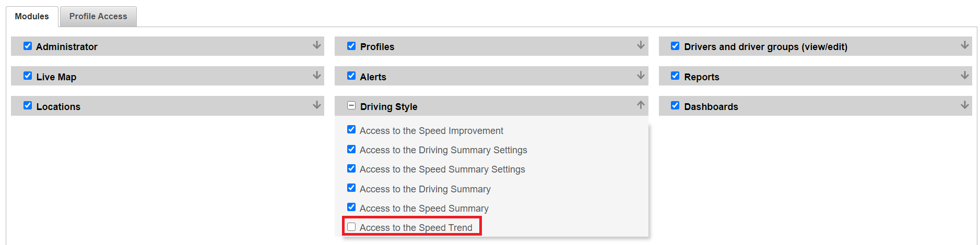The height and width of the screenshot is (245, 980).
Task: Expand the Locations module arrow
Action: [316, 105]
